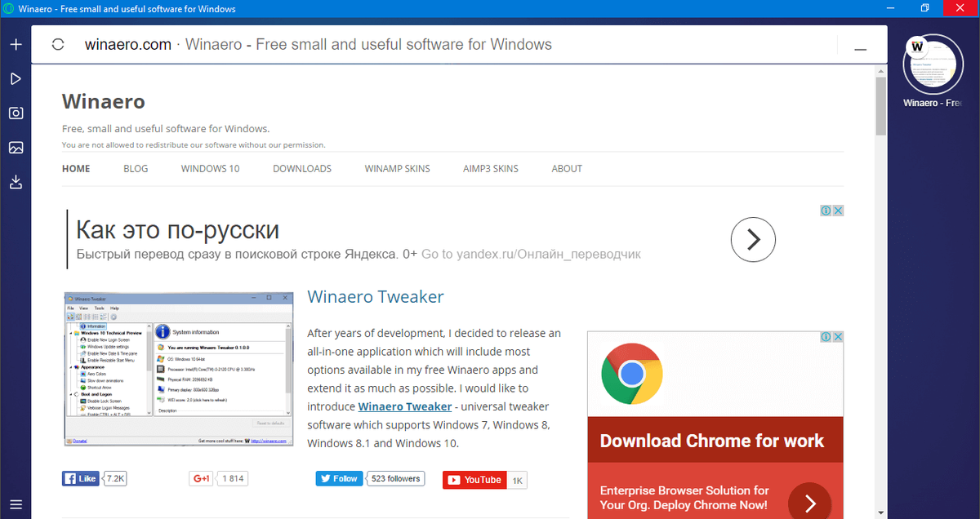
Task: Close the Chrome ad with X
Action: tap(838, 336)
